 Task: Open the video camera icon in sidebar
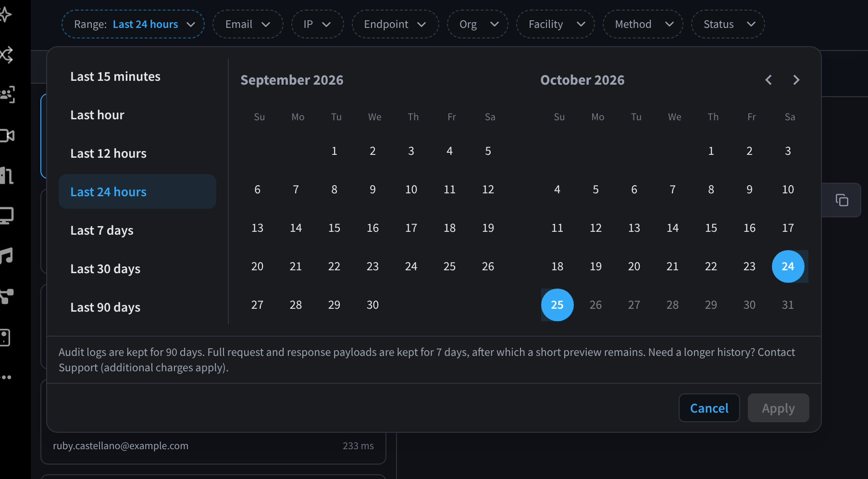[7, 136]
